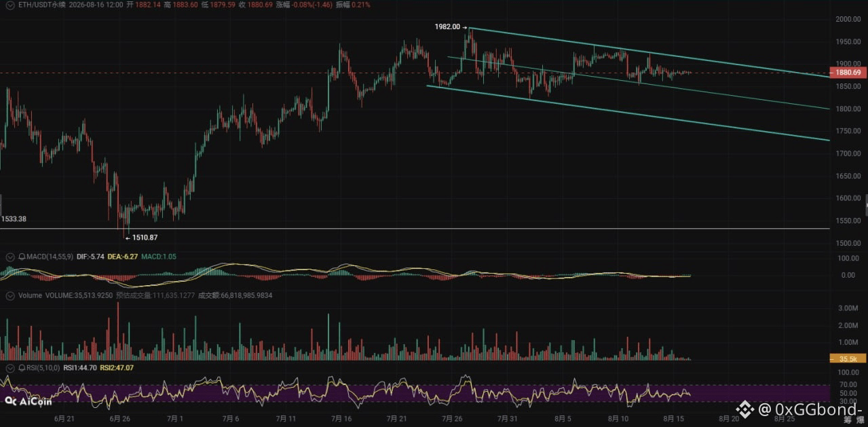Click the 3.00M volume axis label
868x427 pixels.
coord(849,308)
